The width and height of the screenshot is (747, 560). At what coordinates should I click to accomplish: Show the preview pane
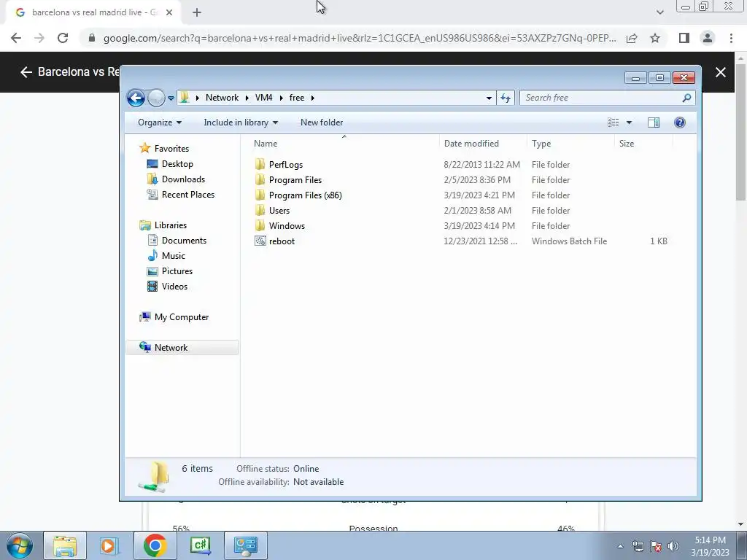click(654, 122)
